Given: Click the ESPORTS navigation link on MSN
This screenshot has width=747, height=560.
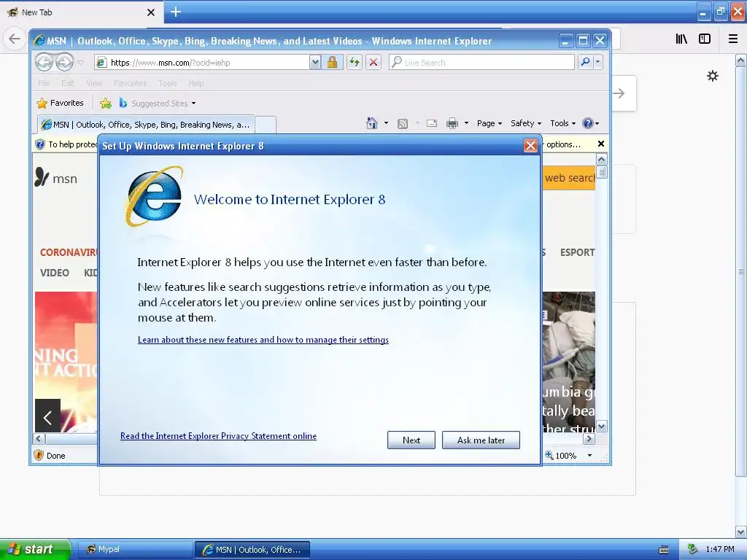Looking at the screenshot, I should pyautogui.click(x=578, y=252).
